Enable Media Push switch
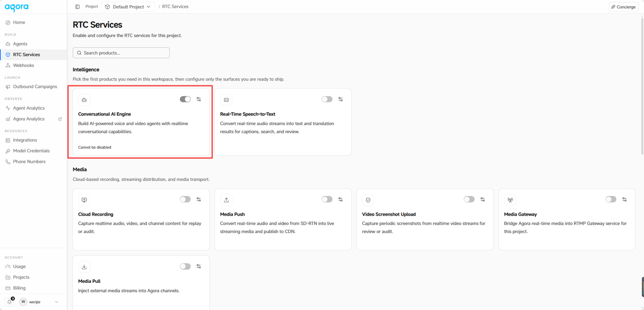 tap(327, 199)
